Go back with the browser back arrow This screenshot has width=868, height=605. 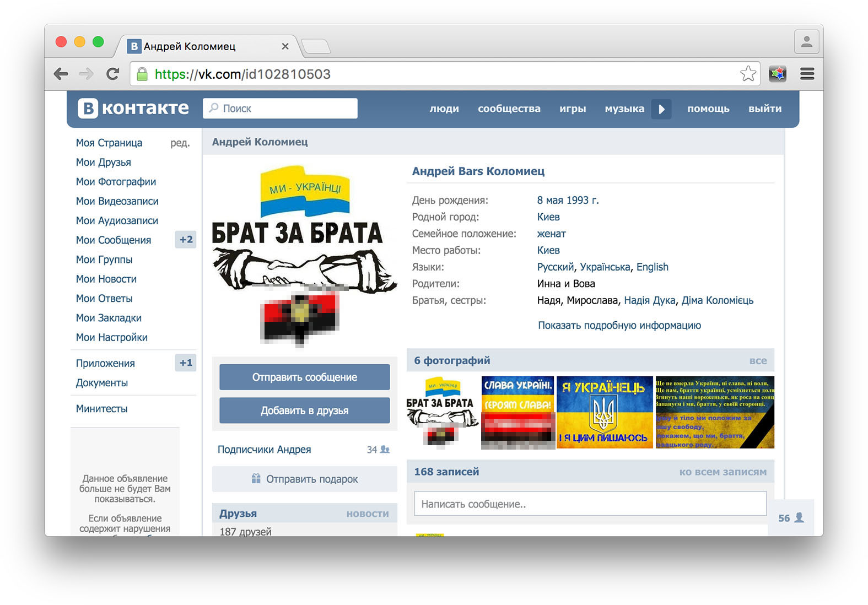pyautogui.click(x=61, y=74)
